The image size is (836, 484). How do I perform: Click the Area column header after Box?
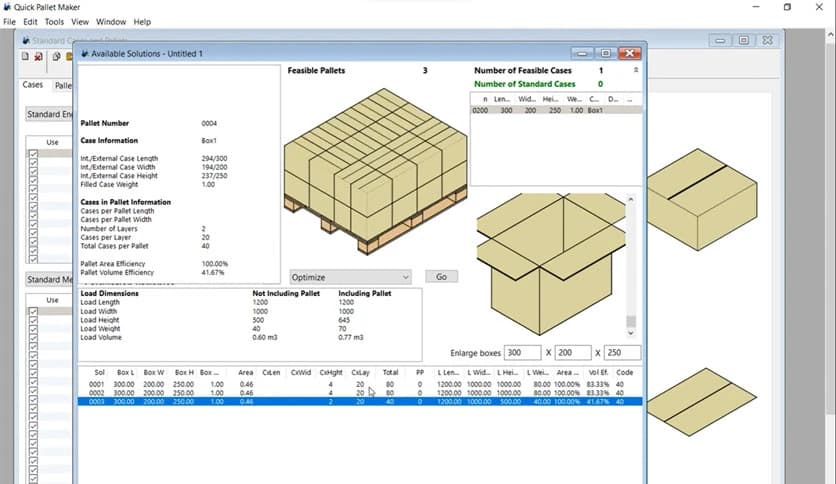(245, 373)
